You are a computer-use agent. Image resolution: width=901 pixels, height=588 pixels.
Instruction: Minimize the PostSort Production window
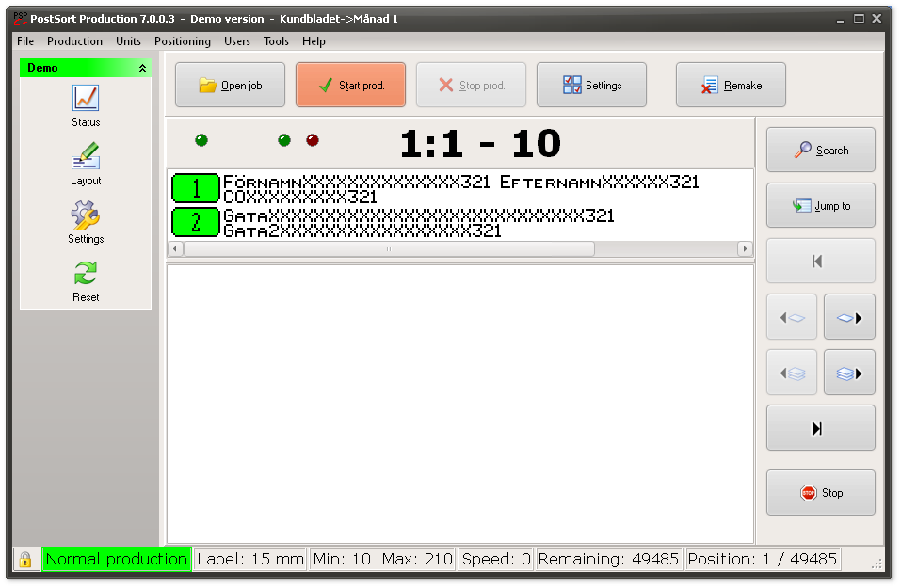(840, 19)
